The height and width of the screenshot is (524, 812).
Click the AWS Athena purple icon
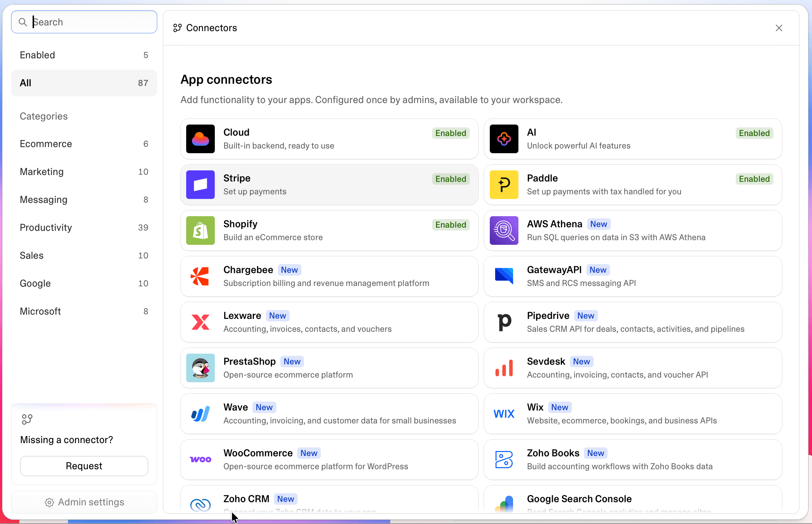[504, 231]
